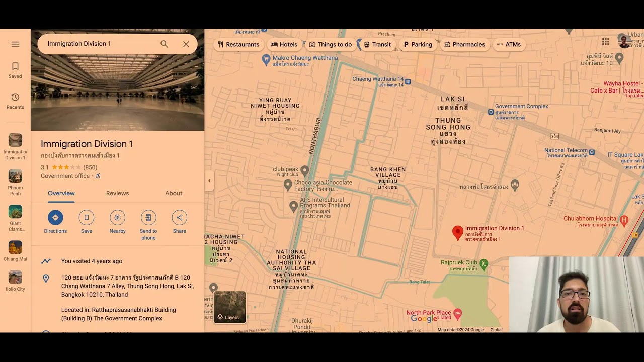This screenshot has height=362, width=644.
Task: Select Makro Chaeng Watthana shopping marker
Action: pos(266,60)
